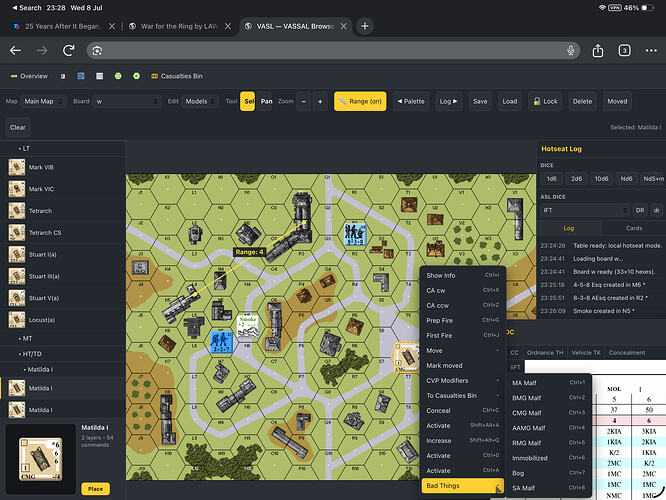Switch to the Pan tool

(x=266, y=101)
